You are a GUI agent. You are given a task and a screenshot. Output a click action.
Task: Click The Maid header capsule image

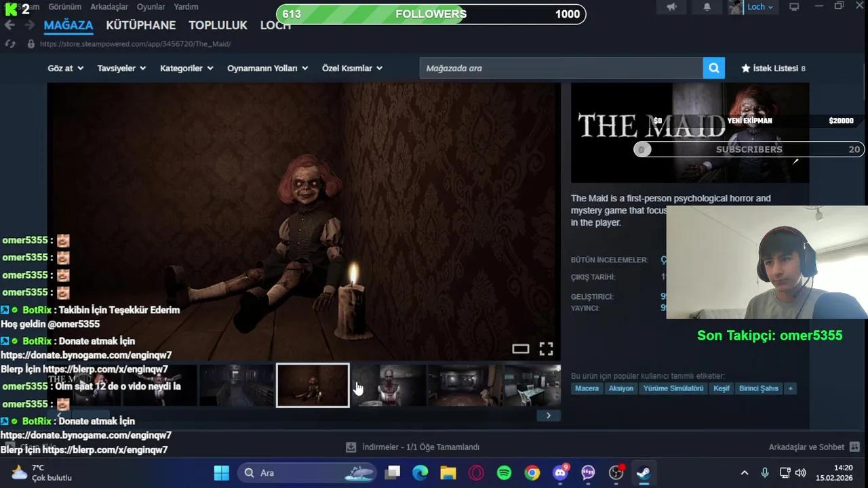[690, 133]
